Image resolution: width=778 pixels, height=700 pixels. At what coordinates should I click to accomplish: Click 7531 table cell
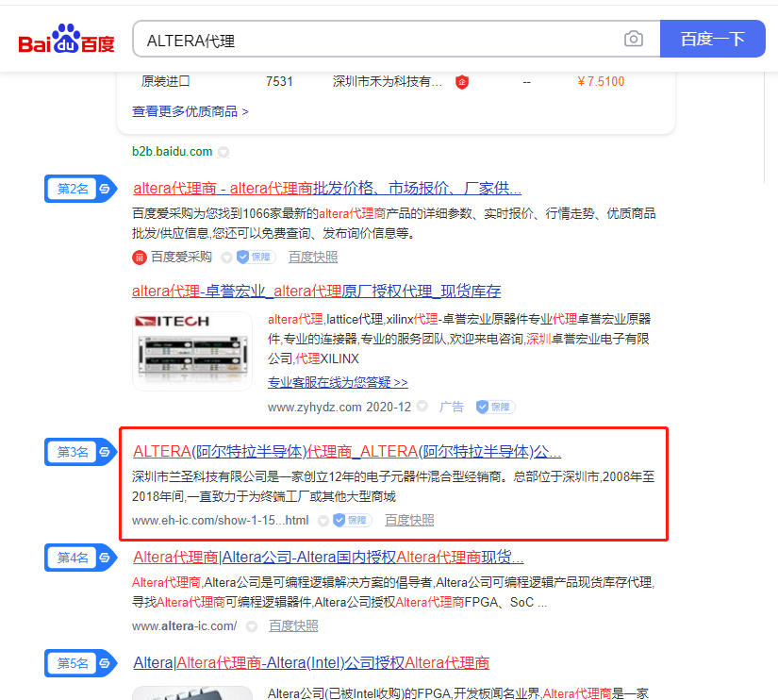tap(279, 81)
